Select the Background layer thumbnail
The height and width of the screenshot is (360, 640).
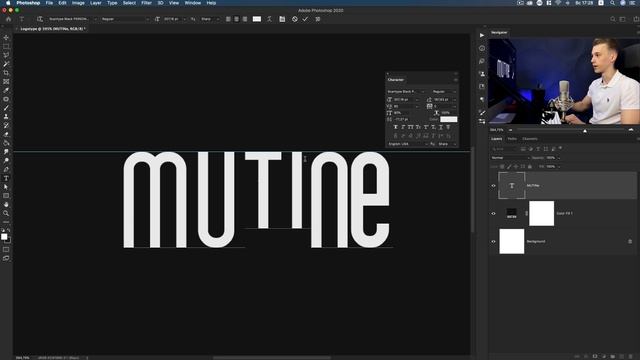[x=512, y=242]
